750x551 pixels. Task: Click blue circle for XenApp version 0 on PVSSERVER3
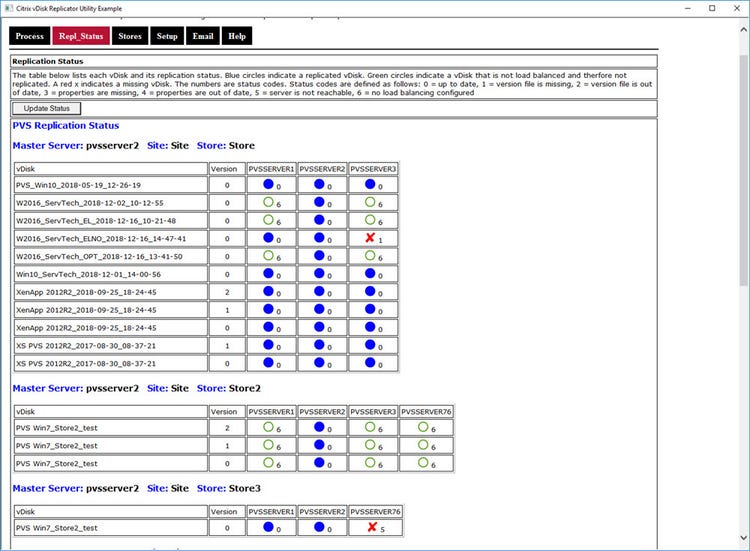tap(370, 327)
